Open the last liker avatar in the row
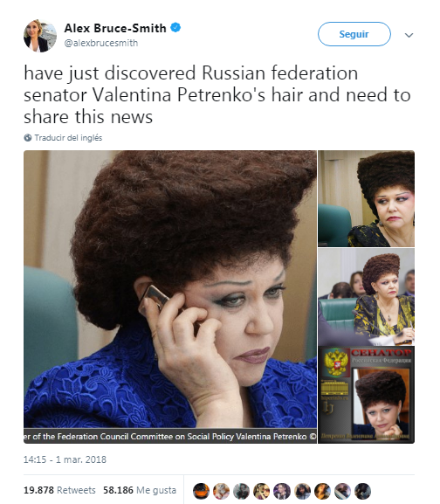Image resolution: width=440 pixels, height=504 pixels. pos(363,491)
